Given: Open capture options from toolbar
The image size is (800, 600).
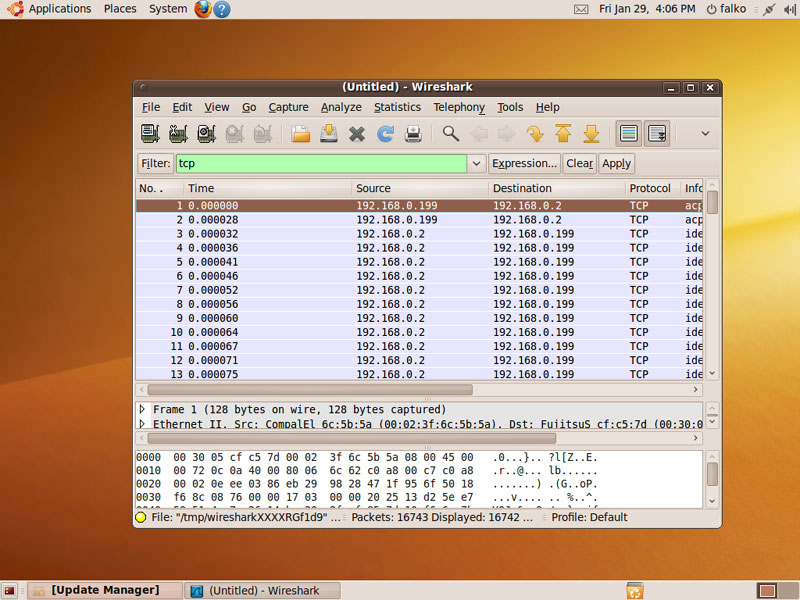Looking at the screenshot, I should (178, 133).
